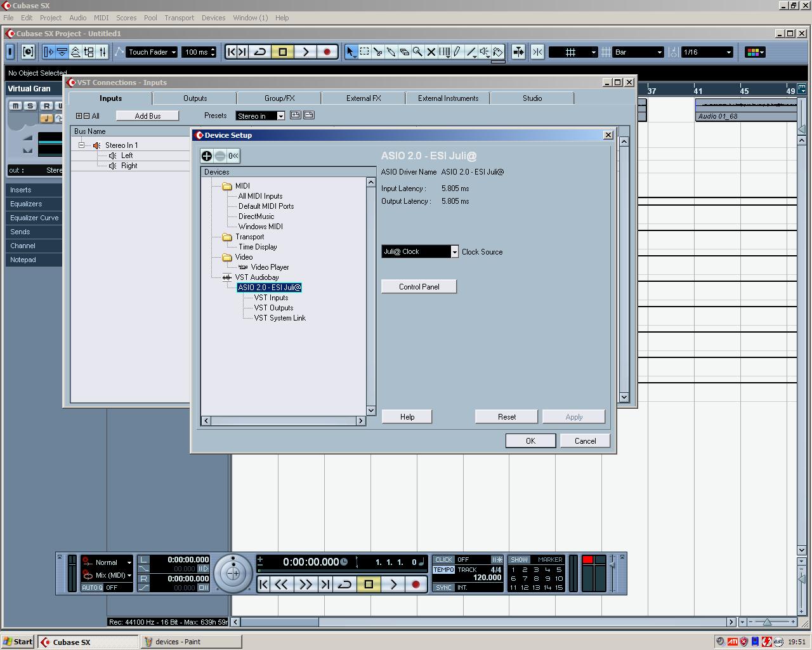The width and height of the screenshot is (812, 650).
Task: Toggle Cycle in the main toolbar
Action: pyautogui.click(x=259, y=52)
